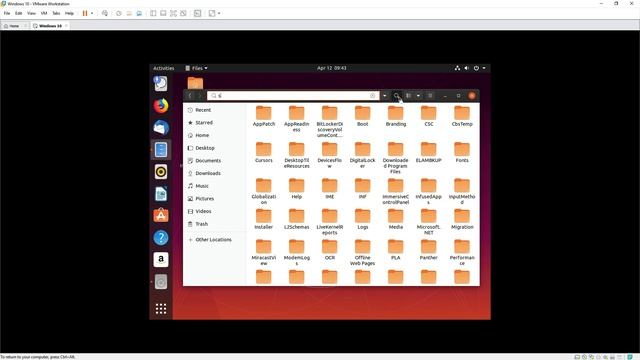Open VMware View menu
Image resolution: width=640 pixels, height=360 pixels.
(31, 13)
